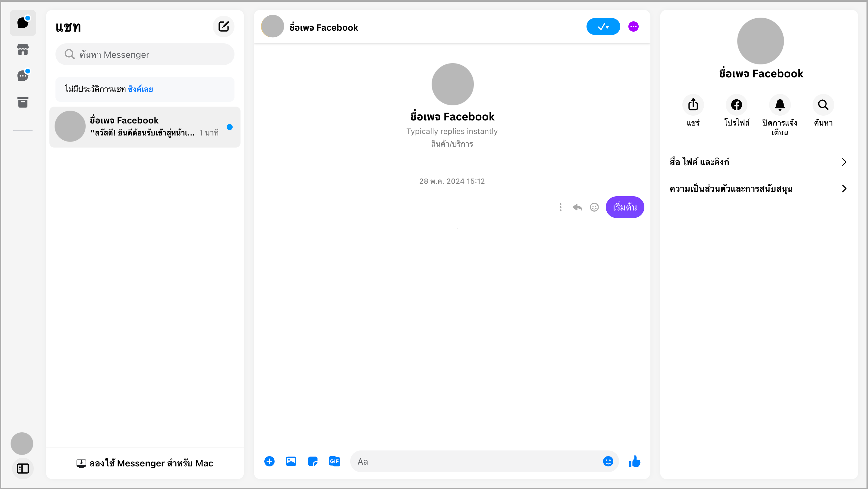
Task: Click the ค้นหา search icon in info panel
Action: (x=823, y=105)
